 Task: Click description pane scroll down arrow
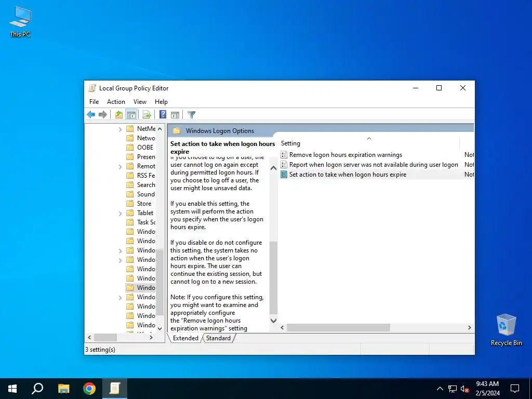pos(273,320)
